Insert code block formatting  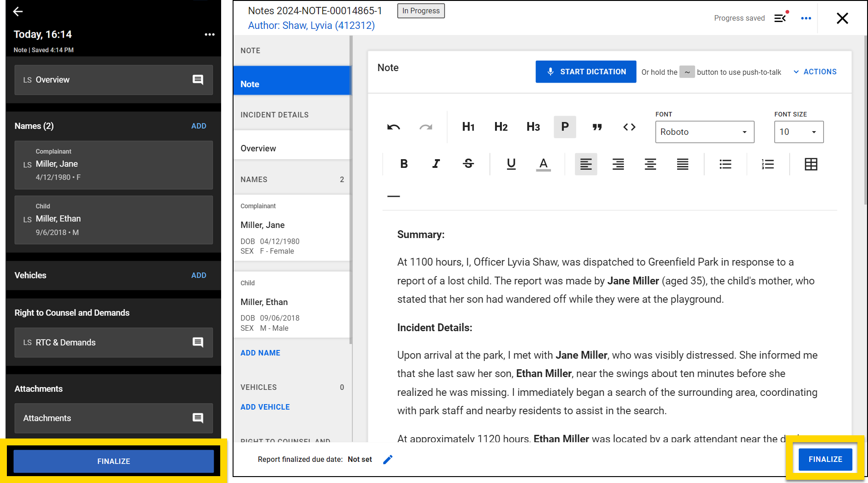(x=629, y=127)
